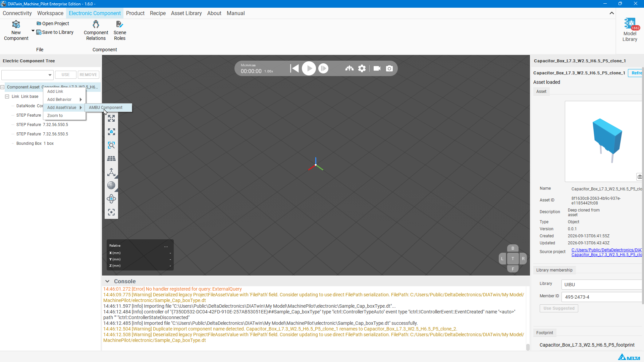This screenshot has width=644, height=362.
Task: Click the video record camera icon
Action: [377, 68]
